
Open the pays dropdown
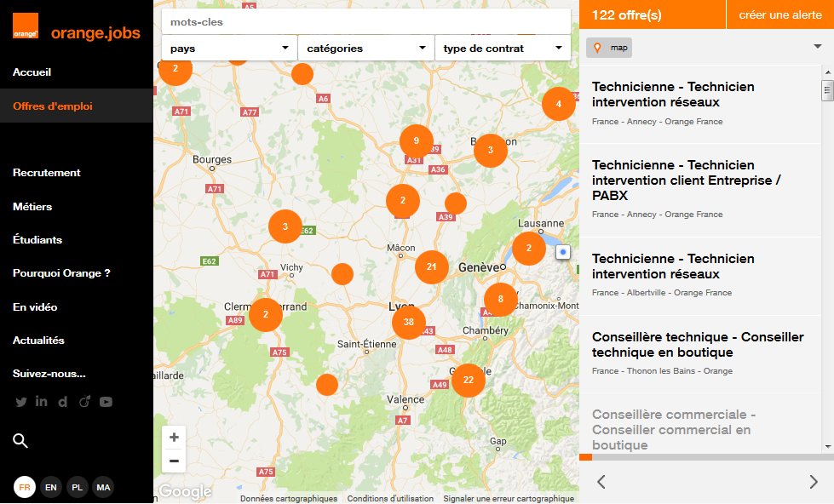(229, 49)
